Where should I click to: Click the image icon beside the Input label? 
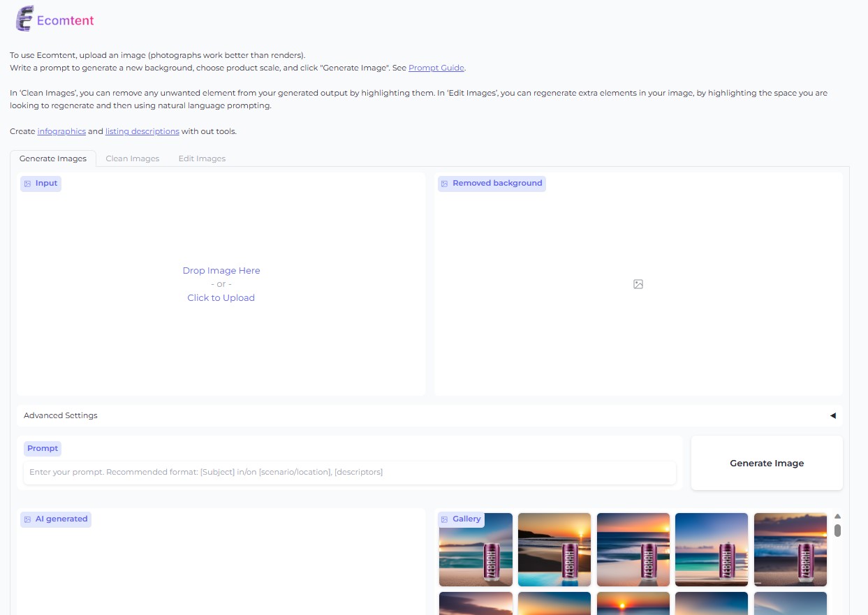[x=27, y=183]
